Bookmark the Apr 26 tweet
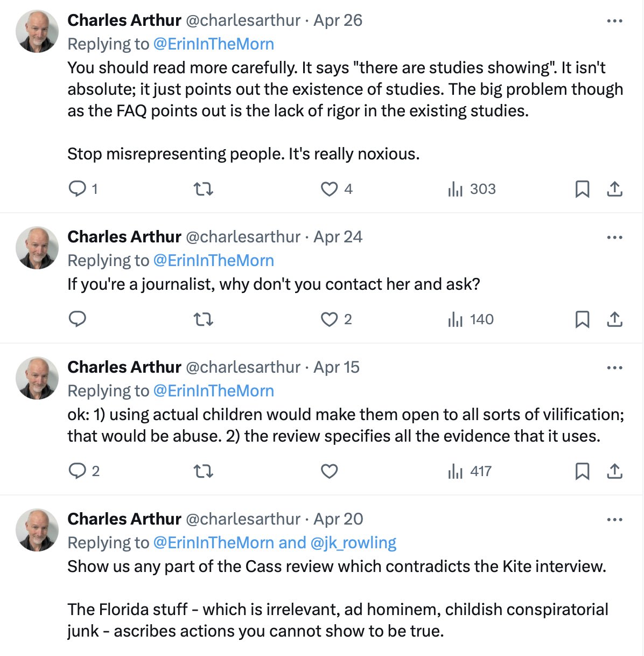 [582, 189]
